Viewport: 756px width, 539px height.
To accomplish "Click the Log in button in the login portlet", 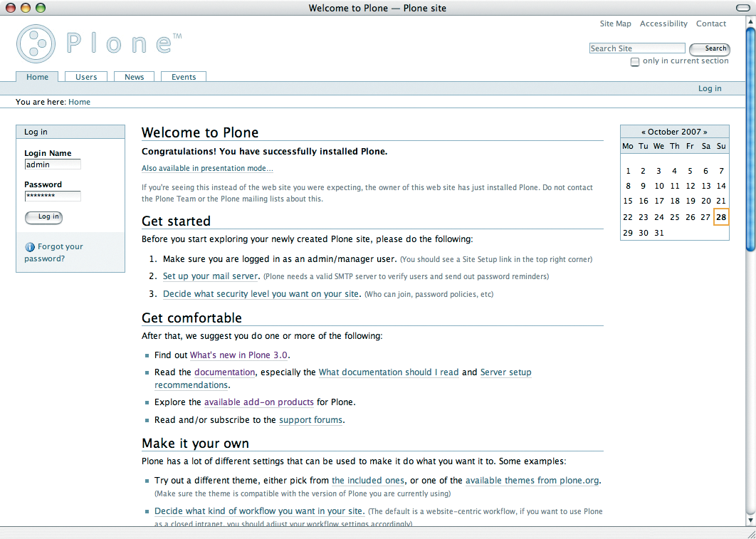I will [x=44, y=217].
